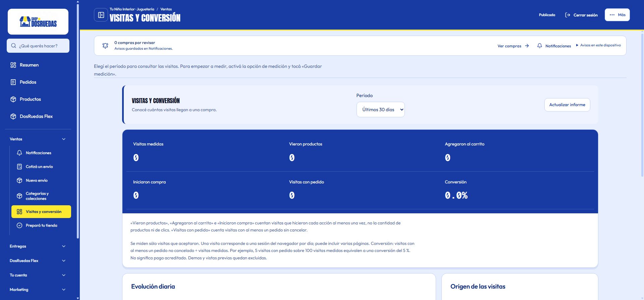Expand Avisos en este dispositivo details

pyautogui.click(x=598, y=45)
